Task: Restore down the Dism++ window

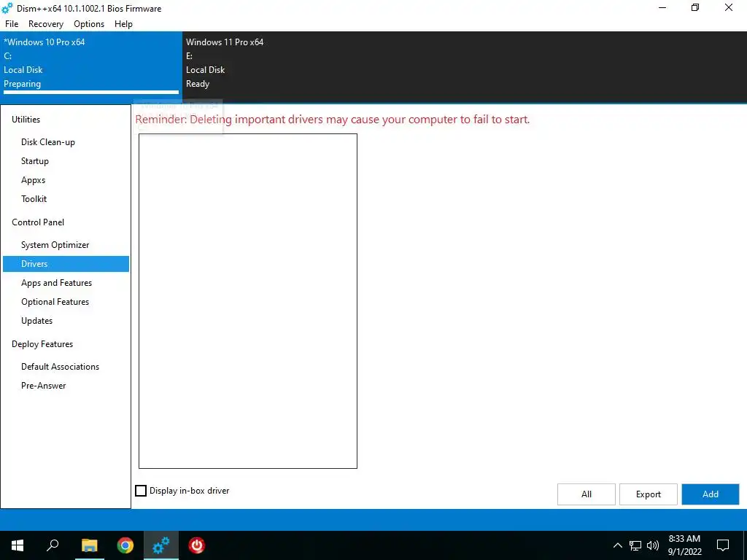Action: (695, 7)
